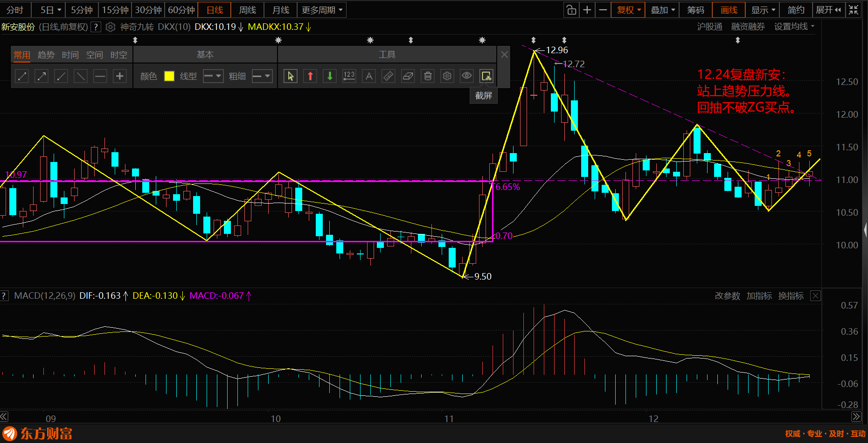Image resolution: width=868 pixels, height=443 pixels.
Task: Click the trash delete-drawings icon
Action: (x=428, y=76)
